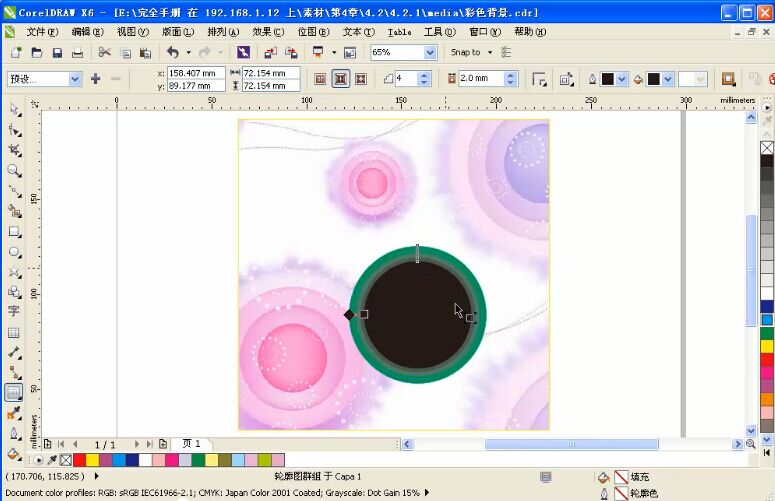The width and height of the screenshot is (775, 501).
Task: Select the Eyedropper tool
Action: coord(14,413)
